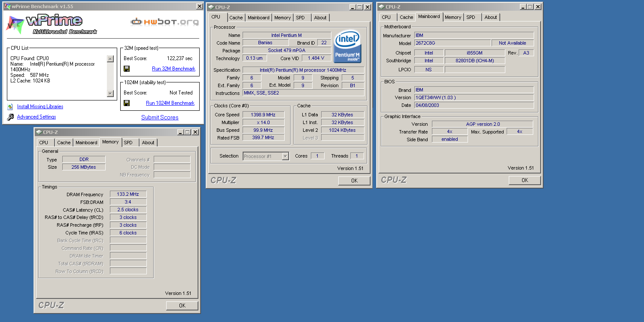Click the Level 2 cache value 1024 KBytes
The image size is (644, 322).
343,130
